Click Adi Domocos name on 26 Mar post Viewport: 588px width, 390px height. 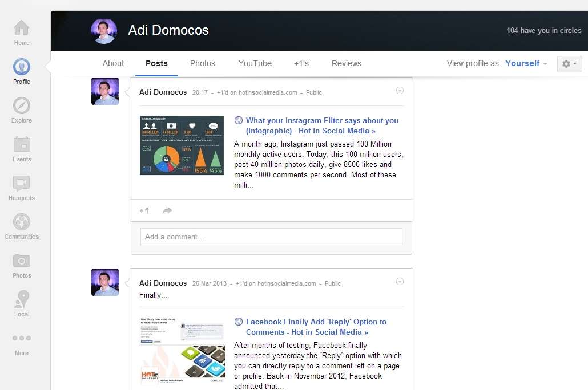[x=163, y=283]
